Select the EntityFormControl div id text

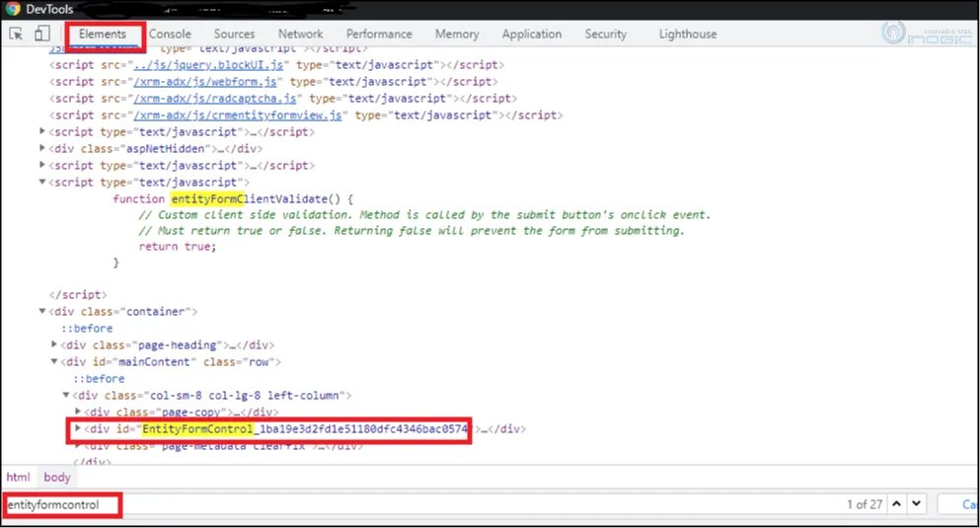304,429
